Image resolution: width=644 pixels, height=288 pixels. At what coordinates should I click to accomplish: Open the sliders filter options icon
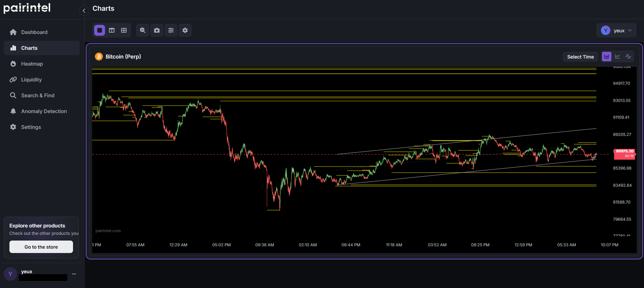pyautogui.click(x=171, y=30)
